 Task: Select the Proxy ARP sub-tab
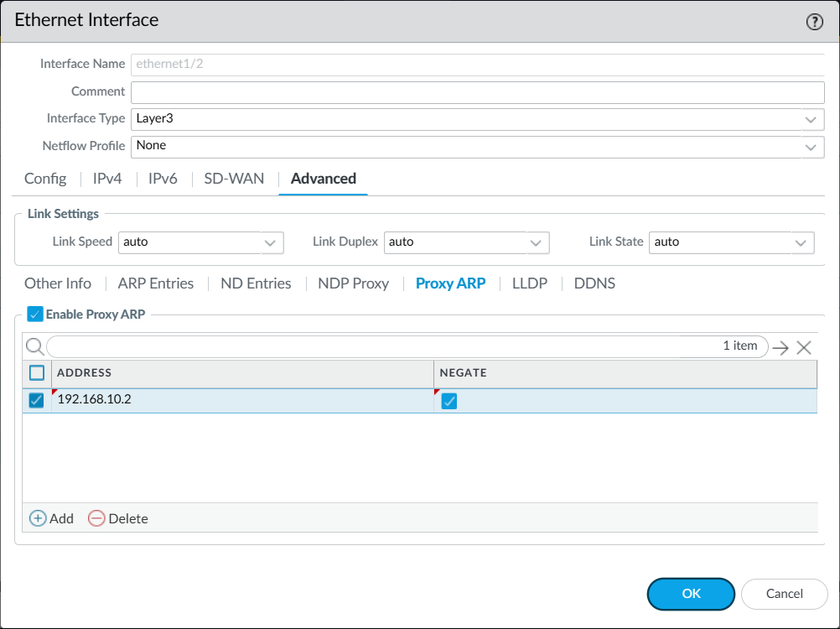point(450,283)
